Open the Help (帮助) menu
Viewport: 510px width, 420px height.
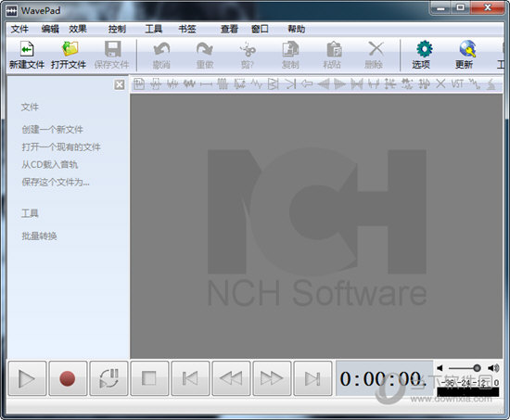(297, 30)
